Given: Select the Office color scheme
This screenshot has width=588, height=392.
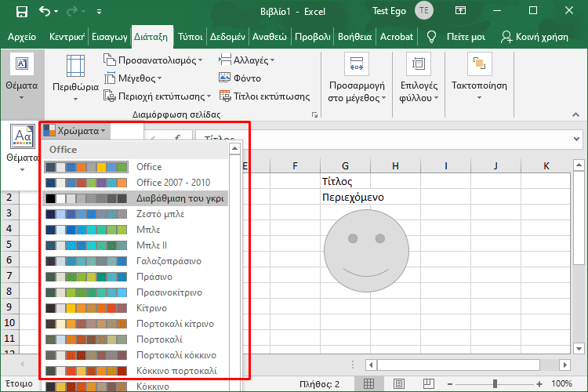Looking at the screenshot, I should [136, 167].
